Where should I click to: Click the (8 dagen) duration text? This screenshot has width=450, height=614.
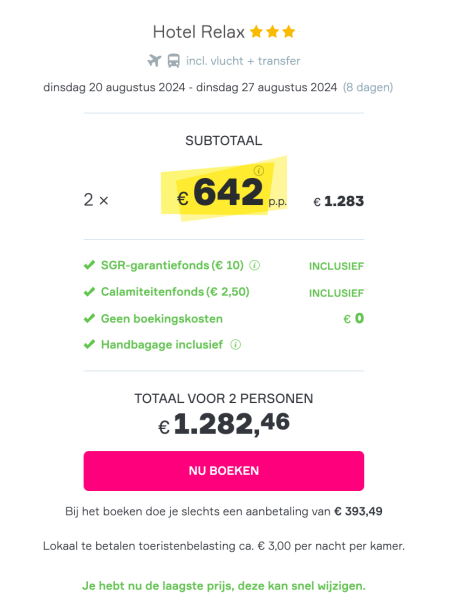(368, 87)
